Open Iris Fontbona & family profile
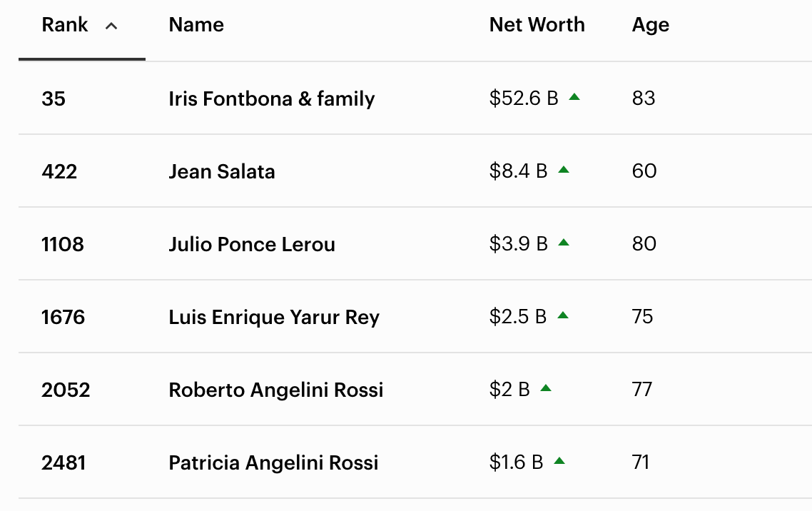Screen dimensions: 812x511 click(x=271, y=98)
